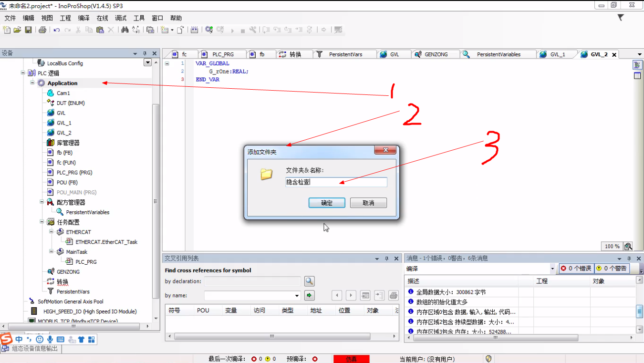
Task: Click the Print toolbar icon
Action: coord(42,30)
